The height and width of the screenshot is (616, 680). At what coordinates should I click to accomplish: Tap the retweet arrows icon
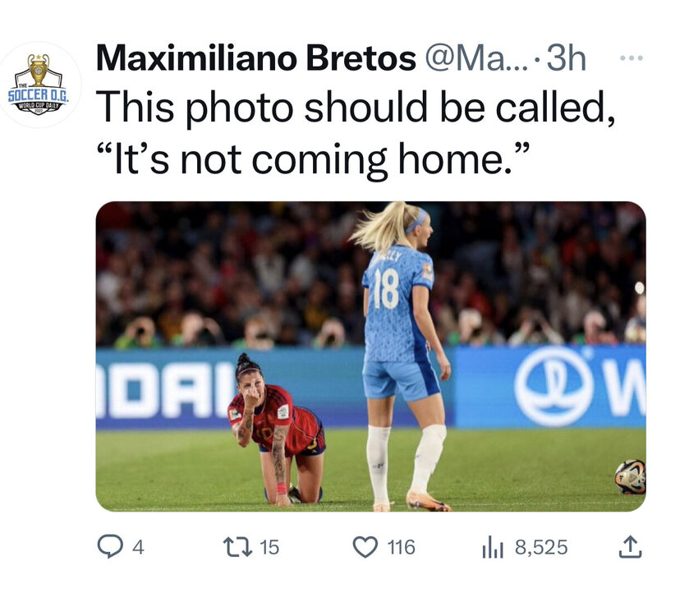[x=238, y=547]
